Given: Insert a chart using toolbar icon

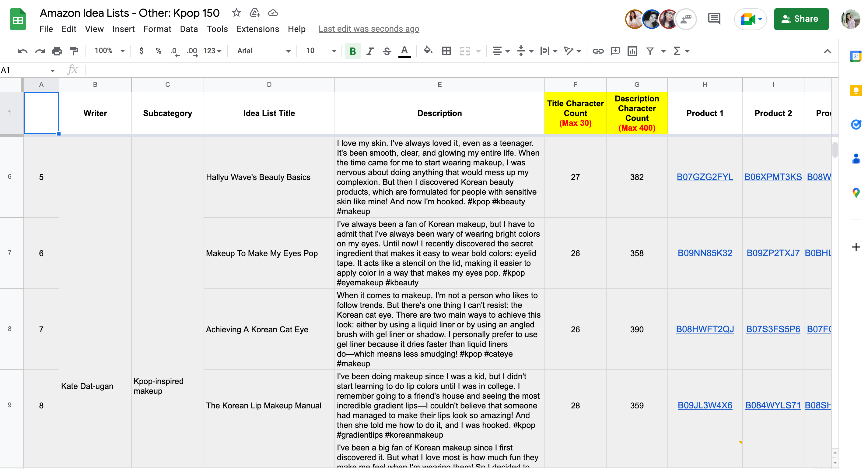Looking at the screenshot, I should click(x=632, y=51).
